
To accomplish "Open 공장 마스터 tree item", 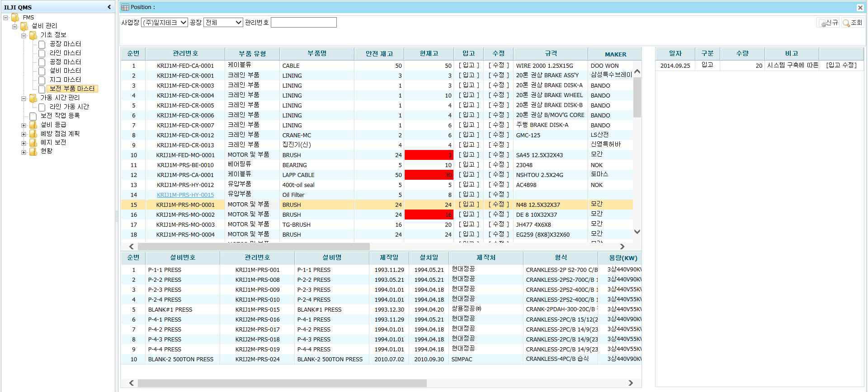I will (x=65, y=44).
